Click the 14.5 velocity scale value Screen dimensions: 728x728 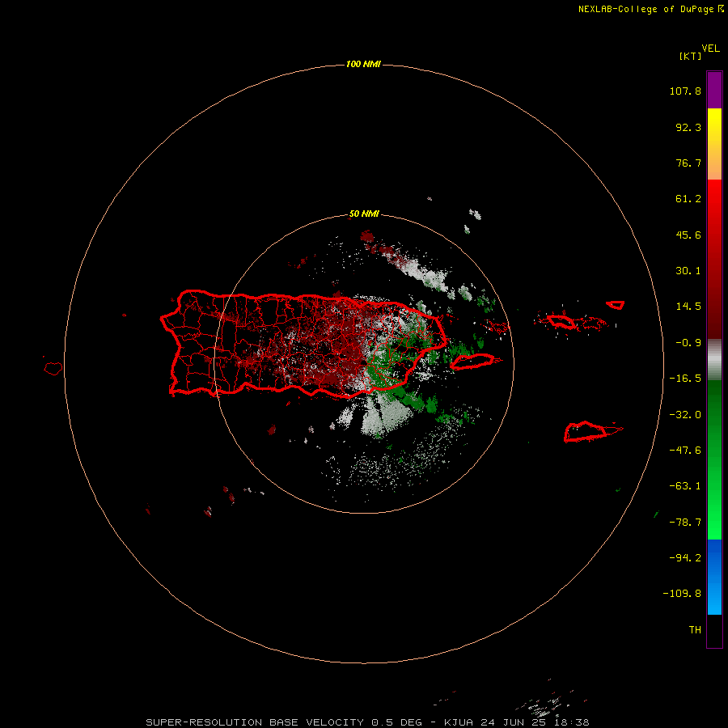(x=688, y=307)
